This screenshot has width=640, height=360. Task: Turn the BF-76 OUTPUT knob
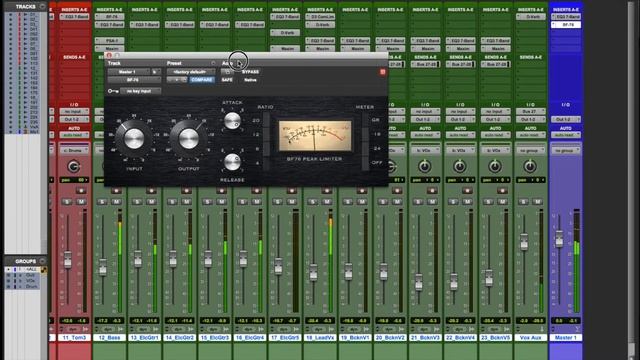coord(189,139)
